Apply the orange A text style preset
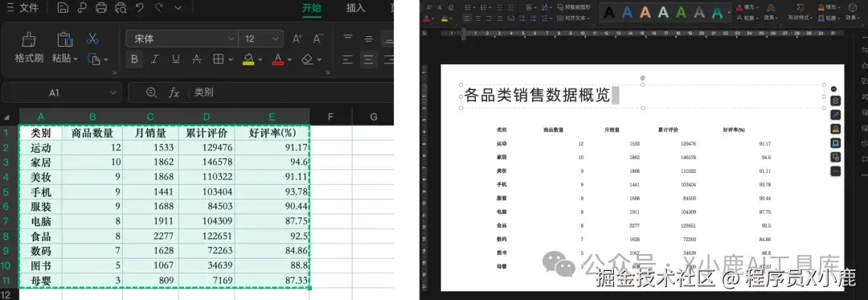This screenshot has height=300, width=868. pos(645,12)
